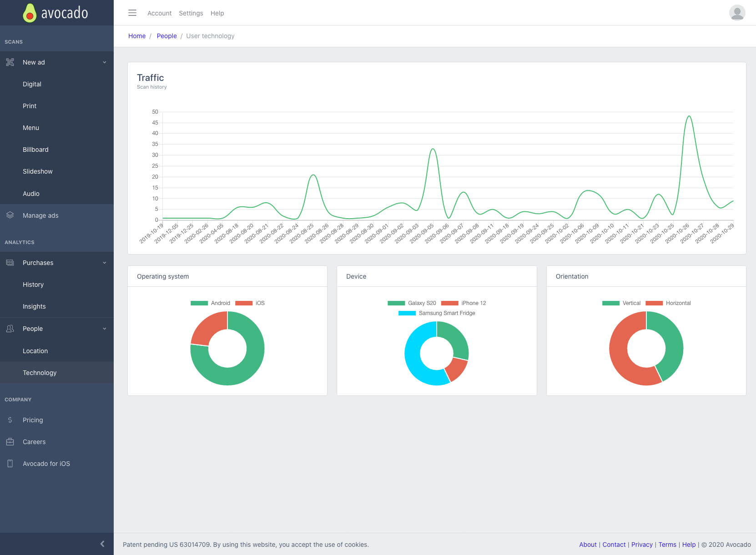756x555 pixels.
Task: Click the traffic line peak near 2020-10-26
Action: point(689,116)
